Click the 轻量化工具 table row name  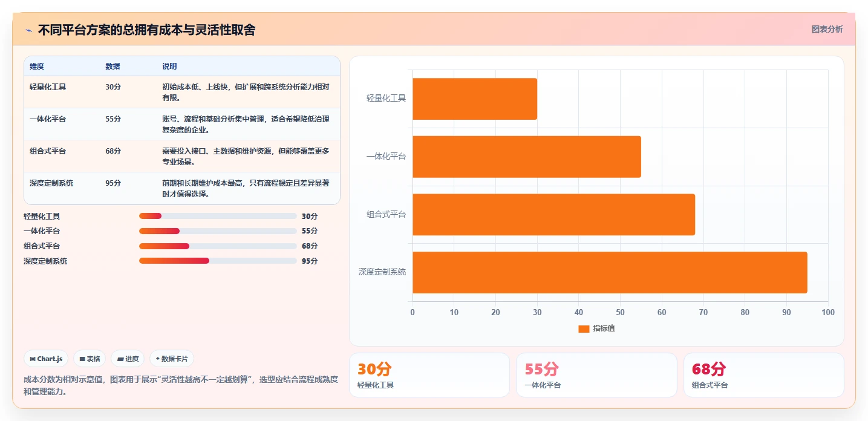tap(48, 86)
